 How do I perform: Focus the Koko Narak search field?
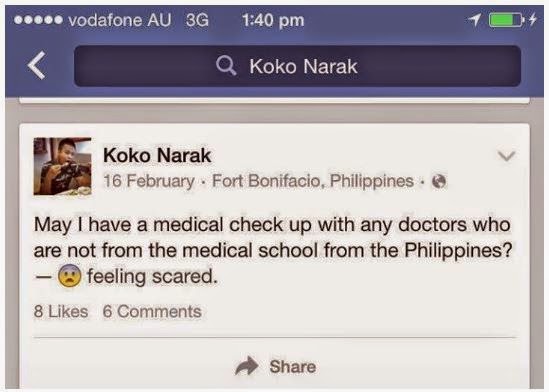[298, 66]
